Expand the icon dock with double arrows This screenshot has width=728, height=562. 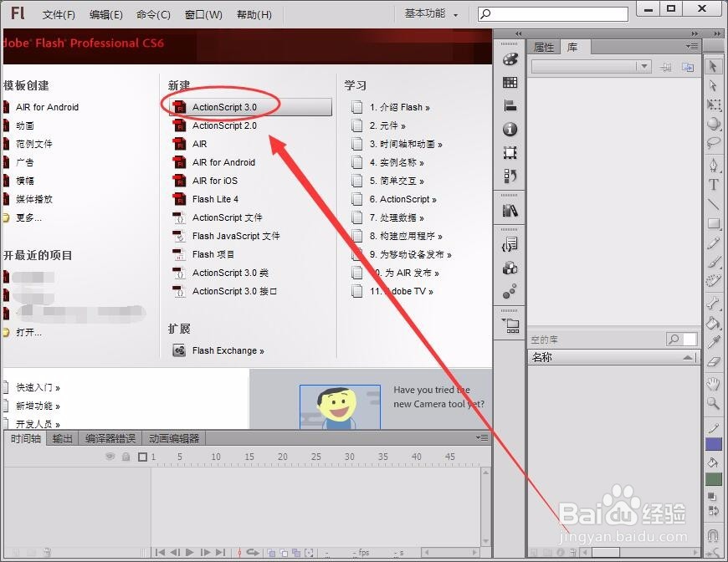coord(519,33)
